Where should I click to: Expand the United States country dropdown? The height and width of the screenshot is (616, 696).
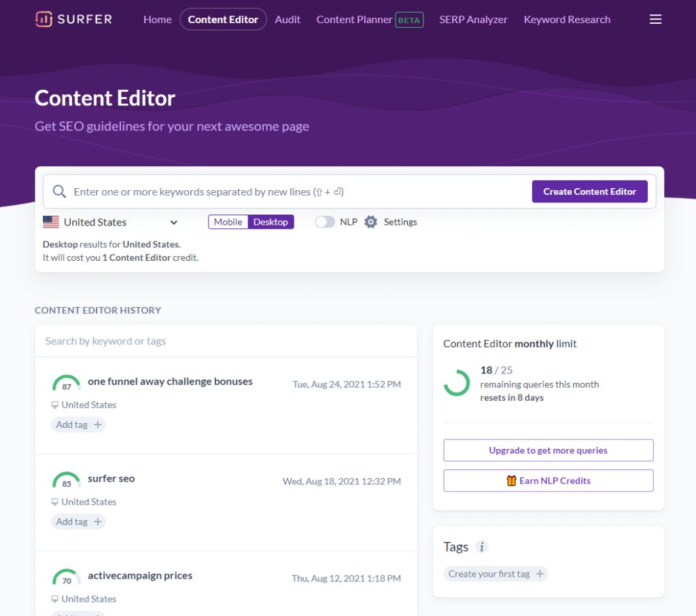pyautogui.click(x=111, y=222)
